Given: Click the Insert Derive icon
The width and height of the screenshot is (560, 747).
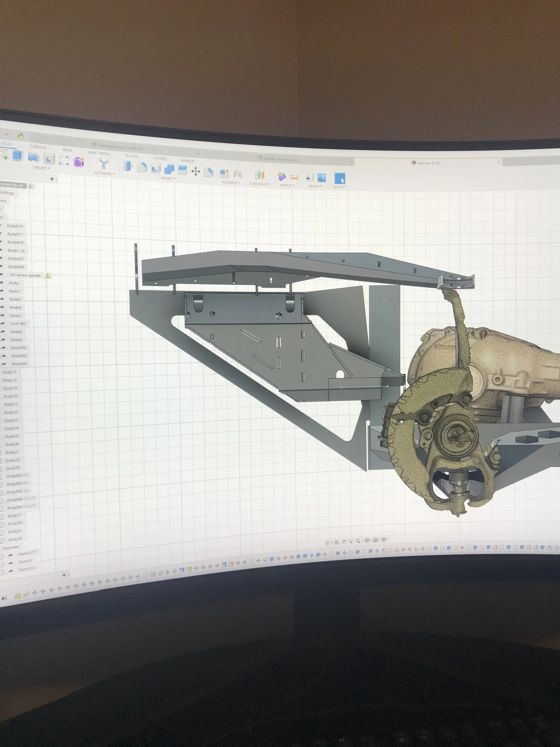Looking at the screenshot, I should (x=310, y=177).
